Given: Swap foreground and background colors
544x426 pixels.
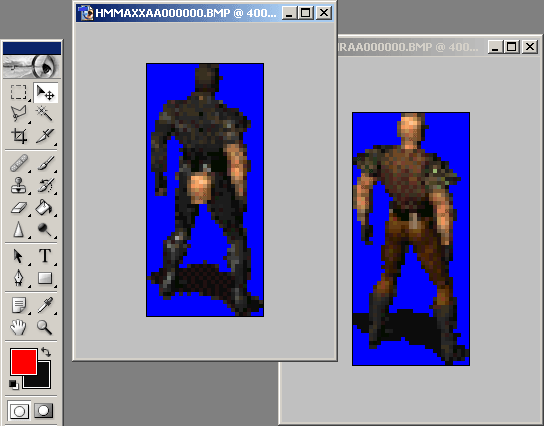Looking at the screenshot, I should [46, 352].
